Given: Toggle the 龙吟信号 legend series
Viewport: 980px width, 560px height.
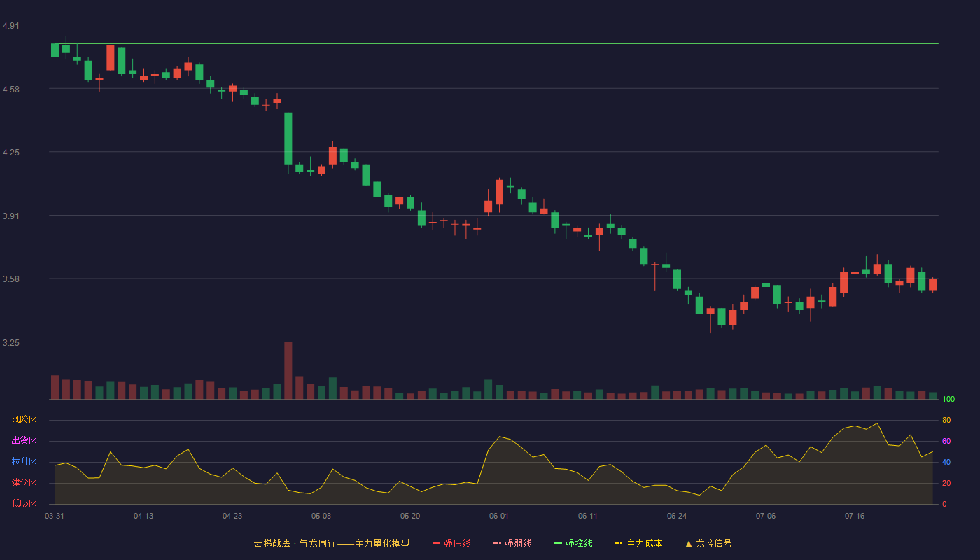Looking at the screenshot, I should [708, 543].
